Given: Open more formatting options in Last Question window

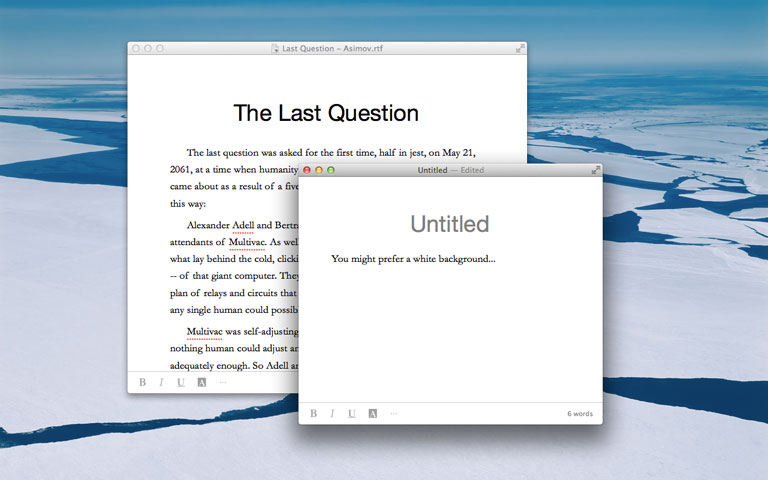Looking at the screenshot, I should point(223,382).
